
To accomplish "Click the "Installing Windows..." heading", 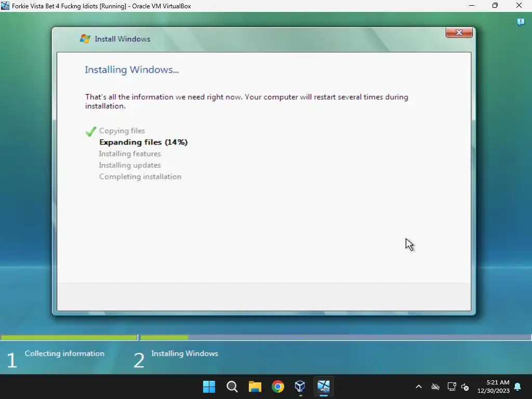I will tap(131, 70).
